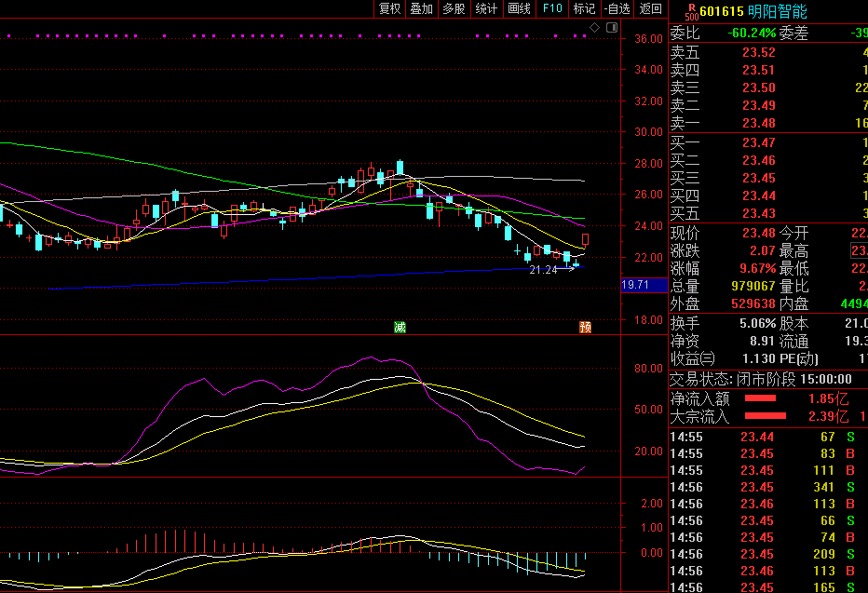Open the 多股 multi-stock view
Image resolution: width=868 pixels, height=593 pixels.
coord(454,8)
